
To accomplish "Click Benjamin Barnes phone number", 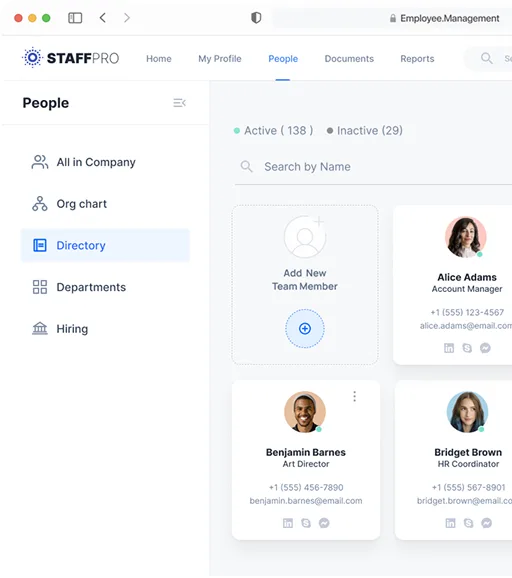I will click(x=306, y=488).
